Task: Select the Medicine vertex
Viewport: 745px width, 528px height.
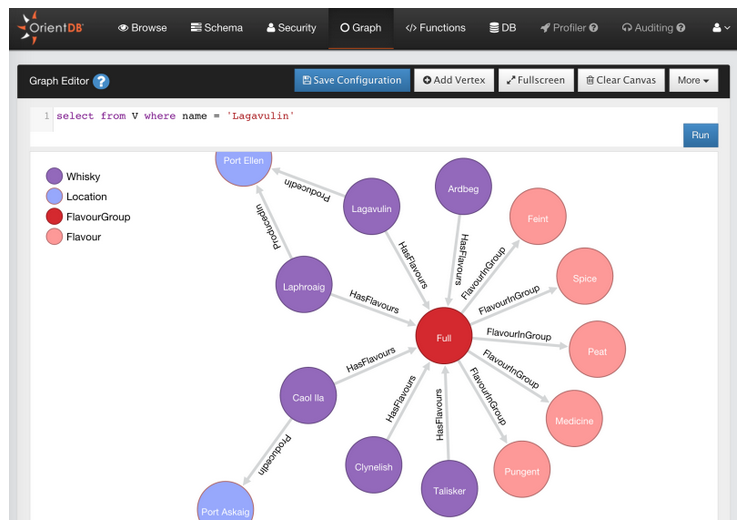Action: point(574,419)
